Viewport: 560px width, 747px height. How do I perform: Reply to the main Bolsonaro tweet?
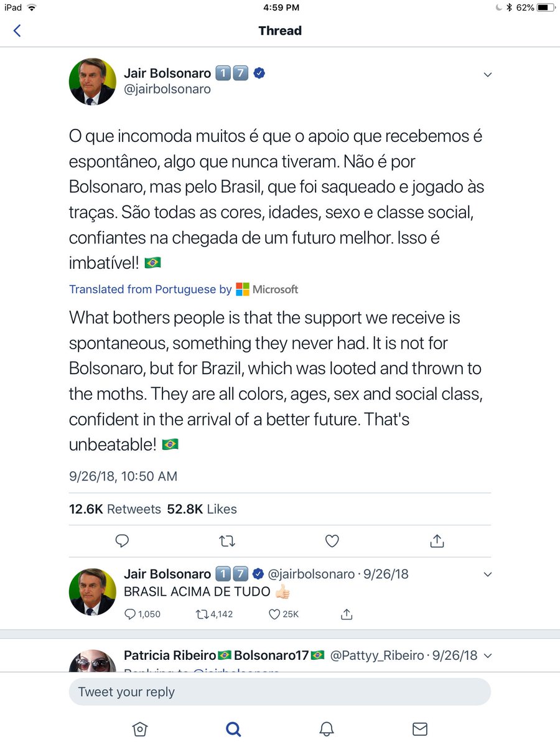tap(123, 541)
